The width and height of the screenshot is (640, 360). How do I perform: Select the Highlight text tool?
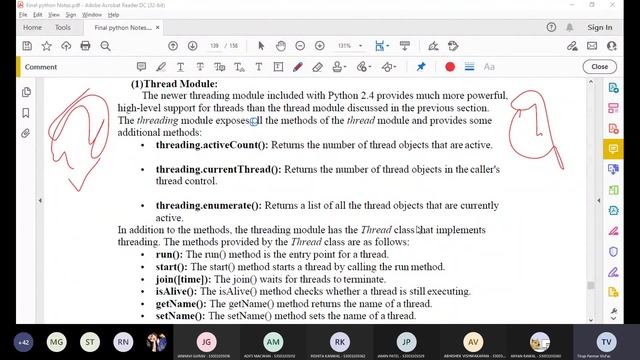(161, 67)
